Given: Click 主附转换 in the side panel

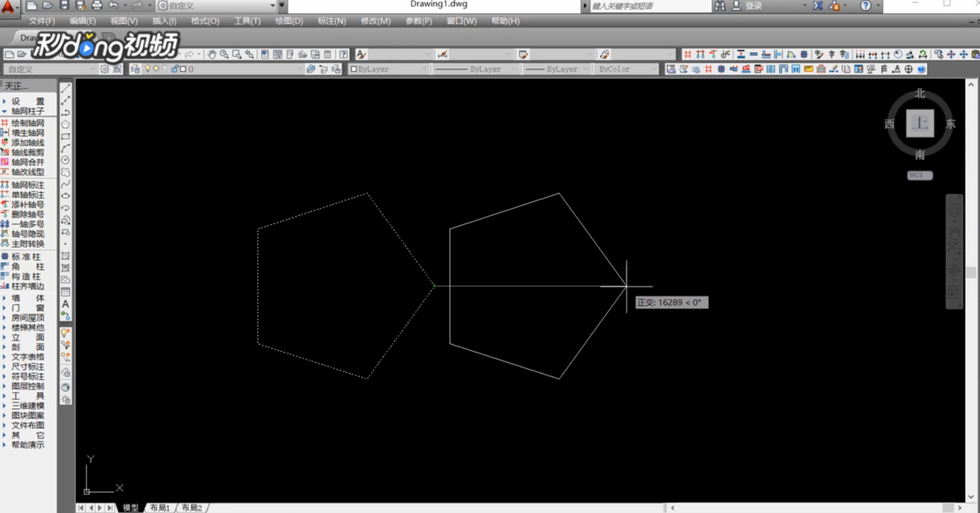Looking at the screenshot, I should [x=28, y=244].
